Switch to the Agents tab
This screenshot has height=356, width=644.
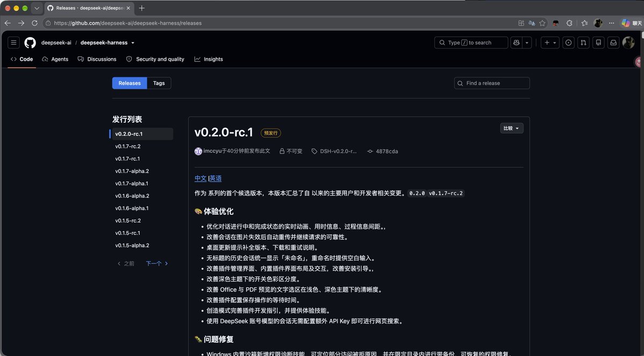tap(55, 59)
